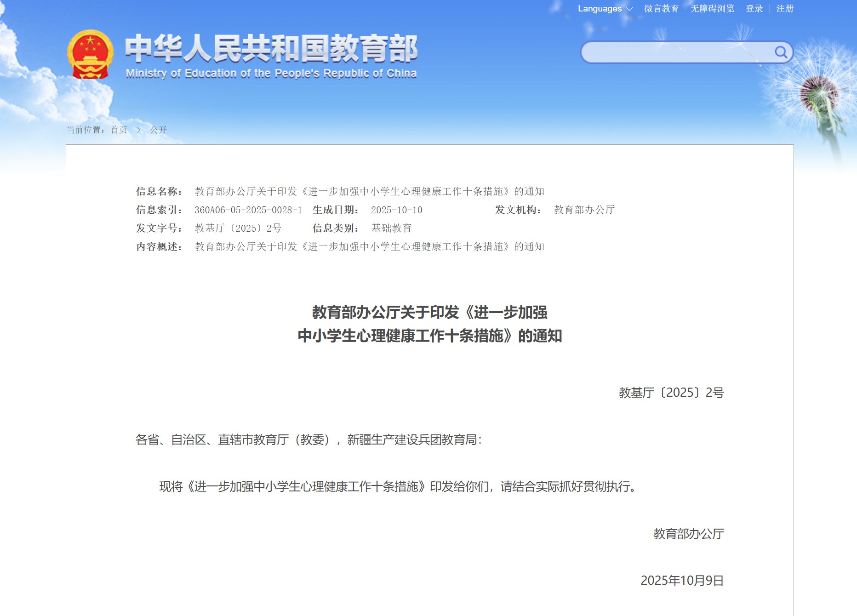
Task: Click body paragraph starting 现将
Action: tap(398, 487)
